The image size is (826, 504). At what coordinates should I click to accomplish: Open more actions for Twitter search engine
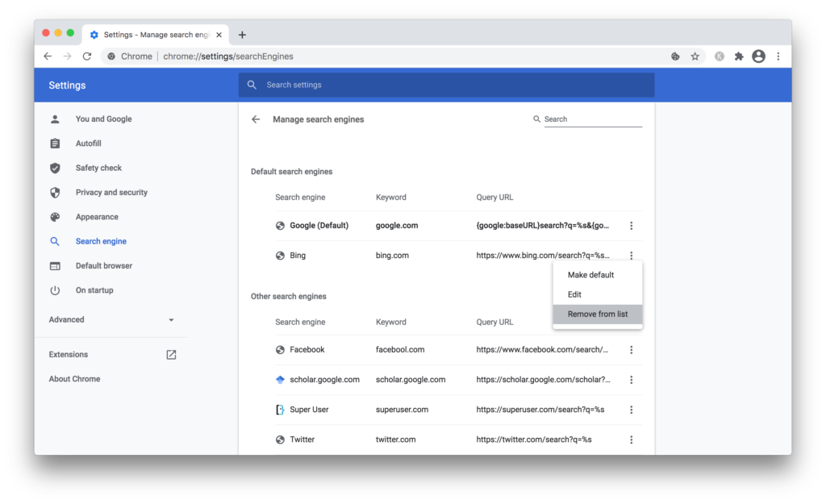point(631,439)
